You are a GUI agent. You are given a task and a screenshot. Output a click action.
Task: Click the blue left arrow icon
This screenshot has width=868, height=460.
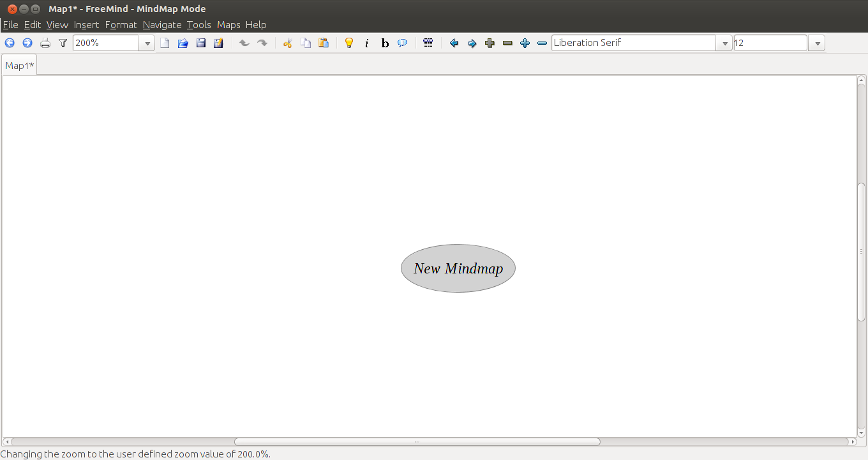tap(454, 43)
